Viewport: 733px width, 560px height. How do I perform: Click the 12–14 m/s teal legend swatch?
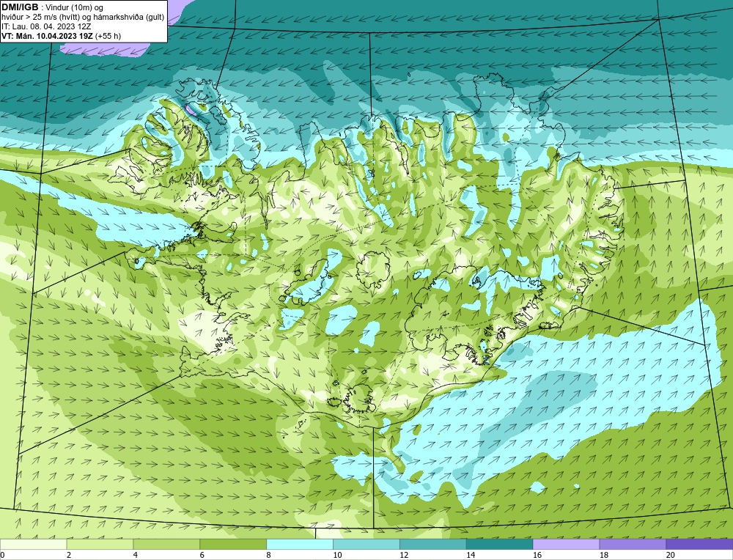pyautogui.click(x=433, y=544)
